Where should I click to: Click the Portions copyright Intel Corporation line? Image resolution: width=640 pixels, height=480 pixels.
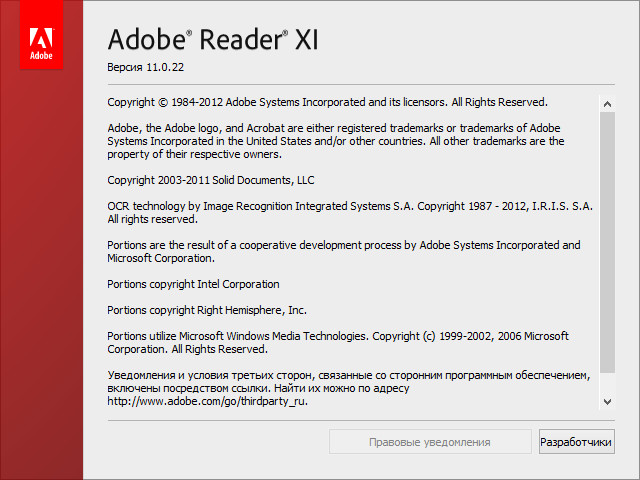pos(193,284)
